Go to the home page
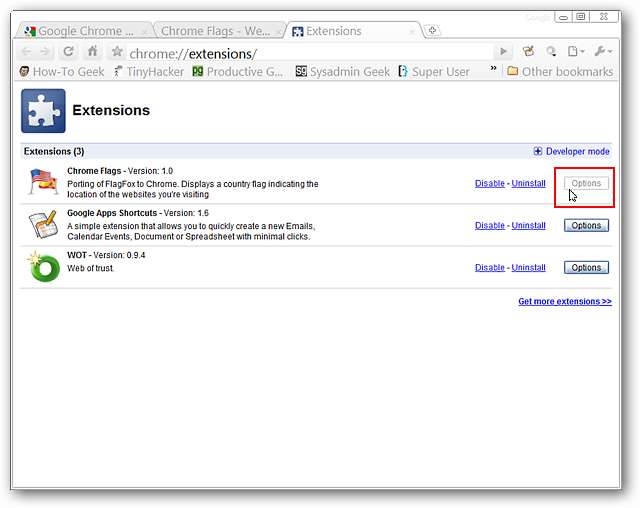 (x=92, y=52)
